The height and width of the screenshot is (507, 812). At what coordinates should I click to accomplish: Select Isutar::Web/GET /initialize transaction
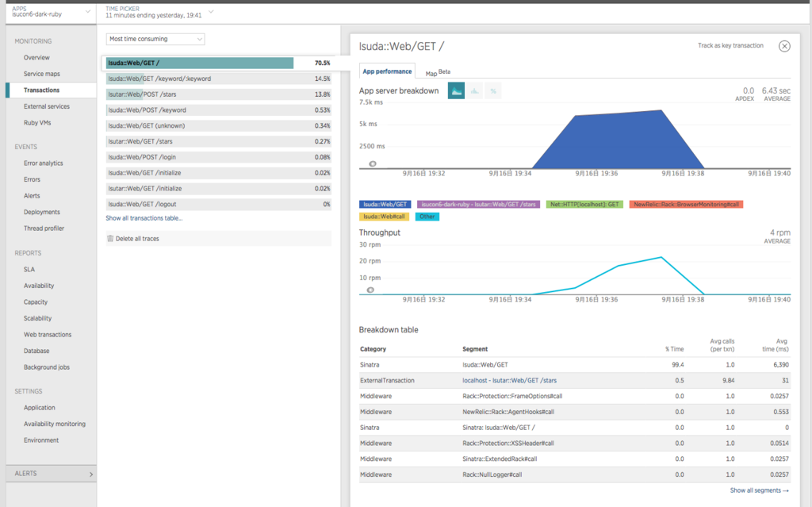coord(219,189)
